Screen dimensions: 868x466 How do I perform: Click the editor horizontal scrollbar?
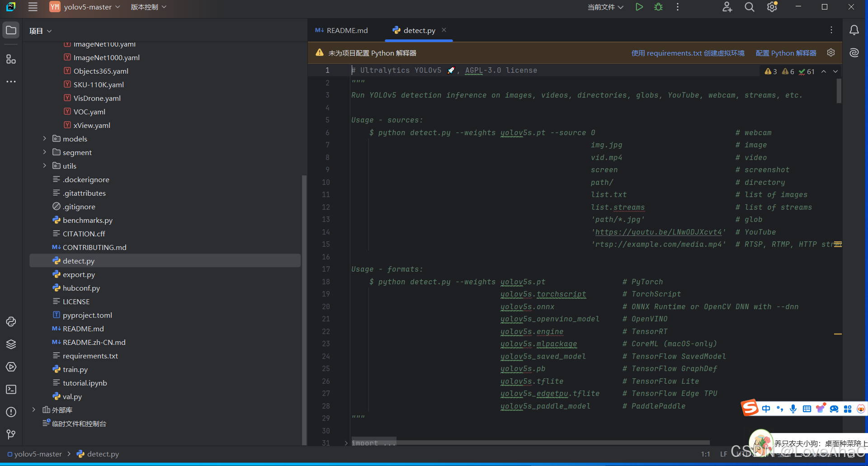point(530,442)
